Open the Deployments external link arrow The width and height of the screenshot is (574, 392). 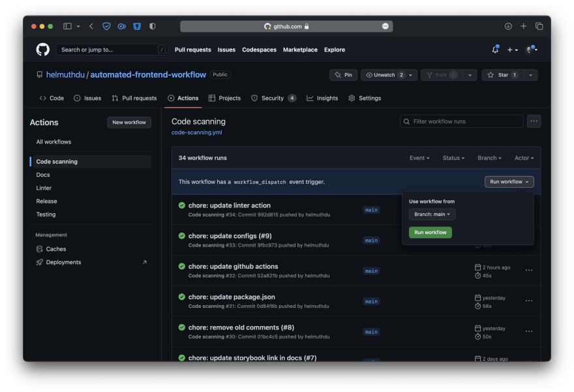point(145,262)
